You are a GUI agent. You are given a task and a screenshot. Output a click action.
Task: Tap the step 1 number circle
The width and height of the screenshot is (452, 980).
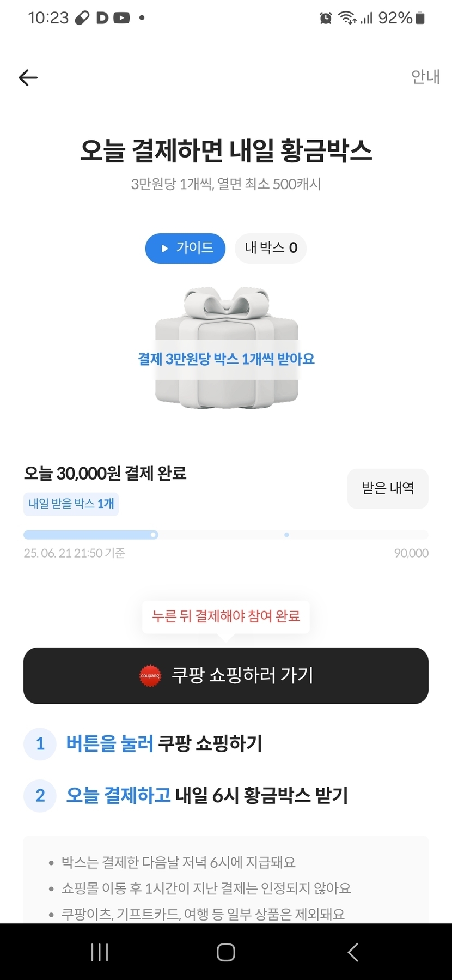tap(40, 744)
